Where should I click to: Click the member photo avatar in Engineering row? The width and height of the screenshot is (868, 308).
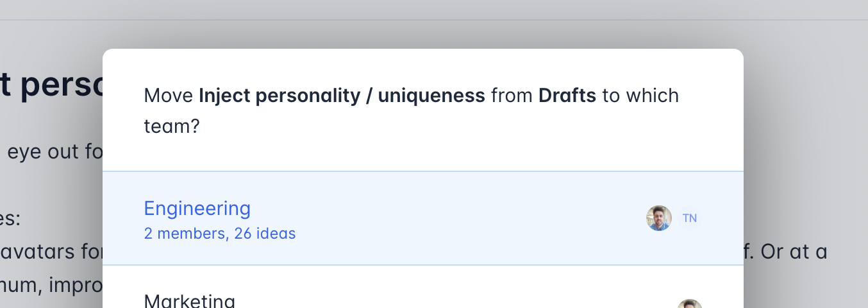click(658, 218)
